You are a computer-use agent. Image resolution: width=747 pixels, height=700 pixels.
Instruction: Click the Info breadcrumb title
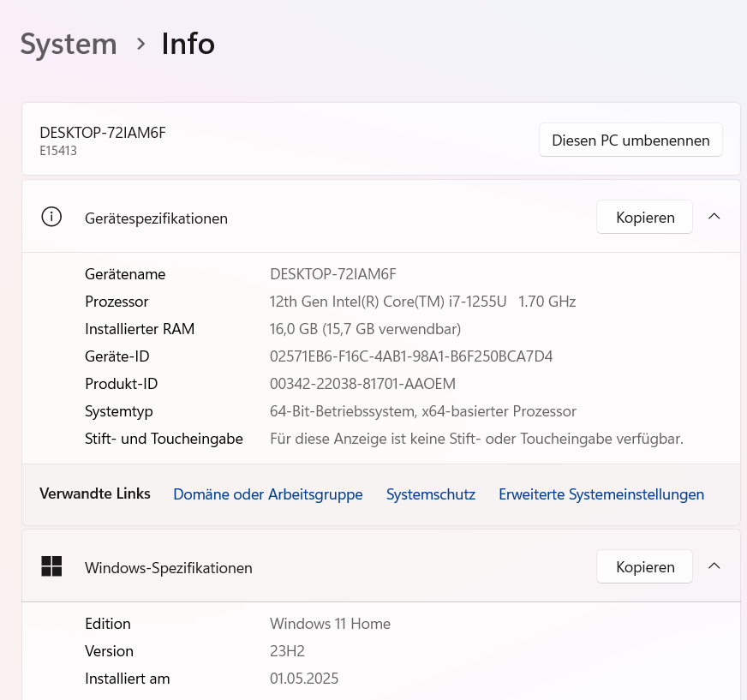(x=188, y=44)
